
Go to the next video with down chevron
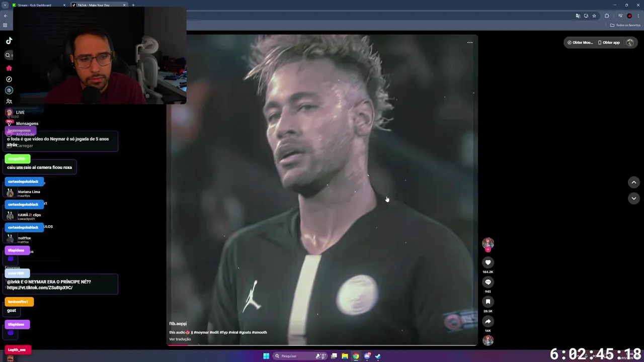point(633,198)
